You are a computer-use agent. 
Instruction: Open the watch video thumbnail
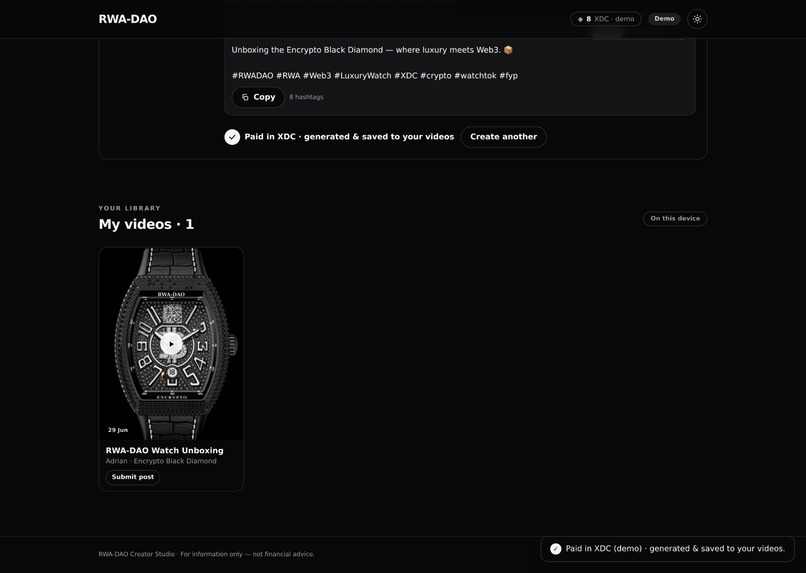coord(171,344)
